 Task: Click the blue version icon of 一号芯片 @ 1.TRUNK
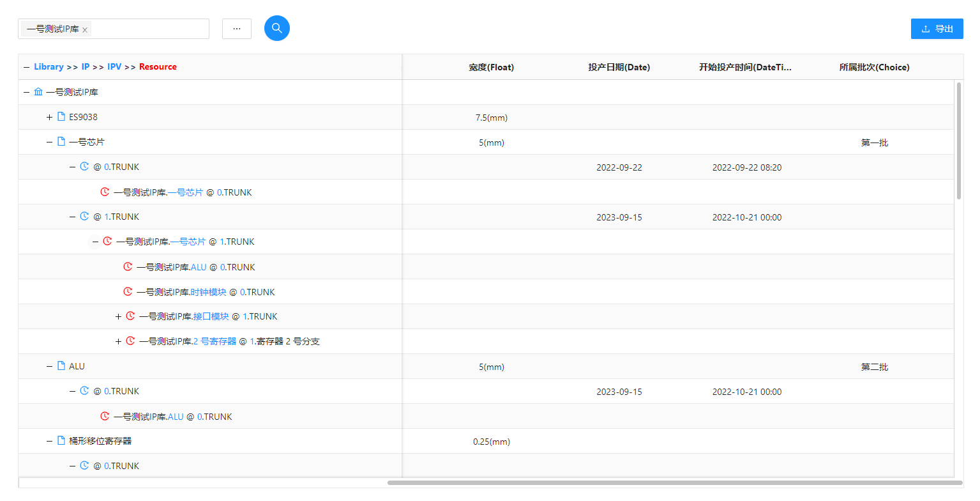tap(84, 217)
